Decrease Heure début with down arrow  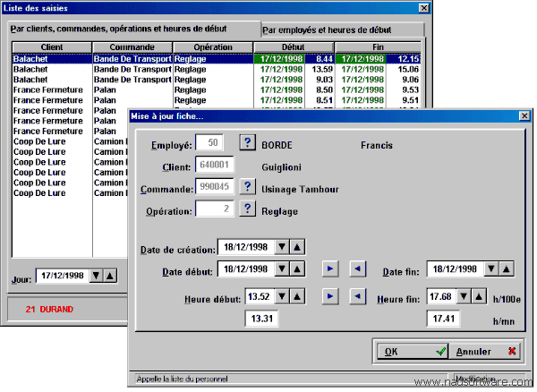coord(282,296)
